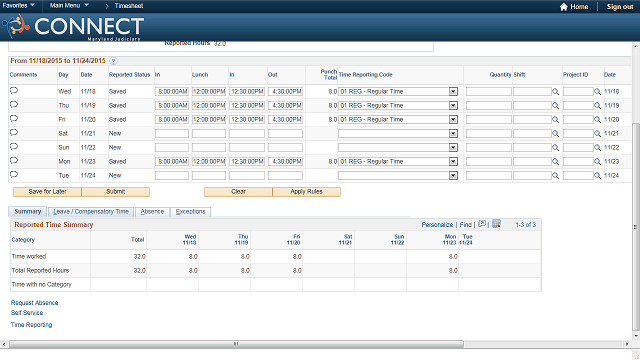The width and height of the screenshot is (640, 360).
Task: Open Time Reporting Code dropdown for Tue 11/24
Action: click(453, 176)
